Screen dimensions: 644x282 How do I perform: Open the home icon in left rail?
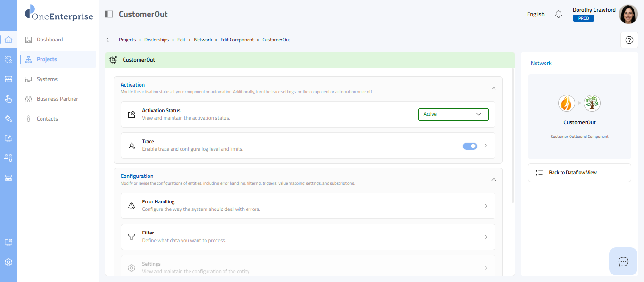[x=8, y=40]
